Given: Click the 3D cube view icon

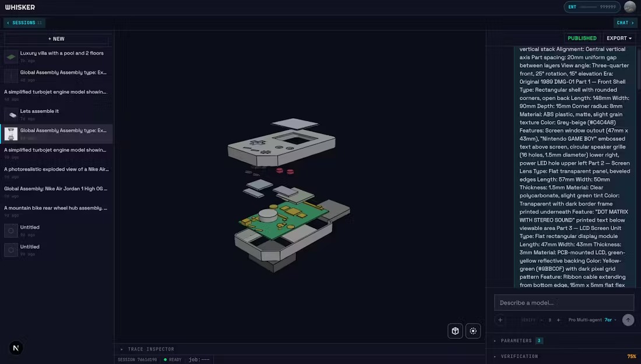Looking at the screenshot, I should [455, 331].
